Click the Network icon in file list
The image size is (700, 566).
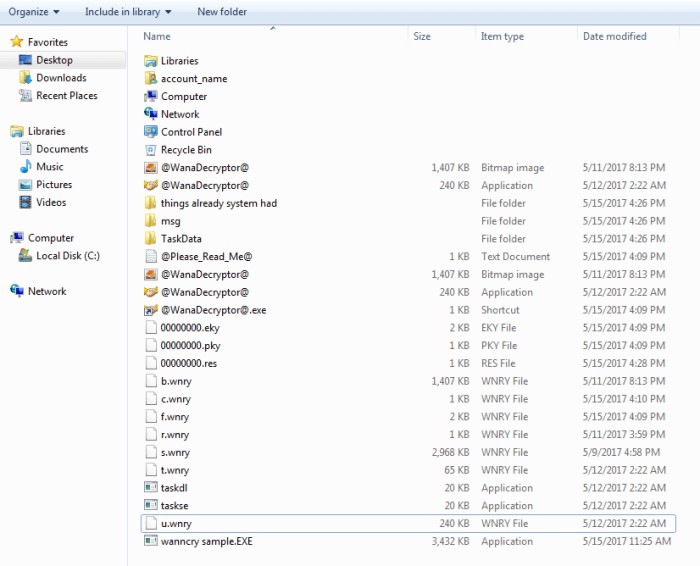tap(151, 114)
